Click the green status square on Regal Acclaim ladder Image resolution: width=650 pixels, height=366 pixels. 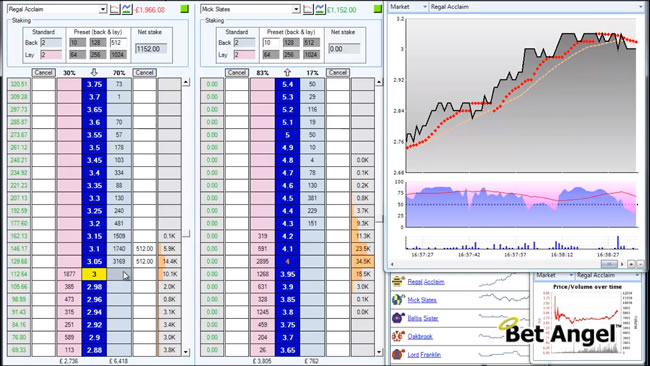tap(184, 9)
